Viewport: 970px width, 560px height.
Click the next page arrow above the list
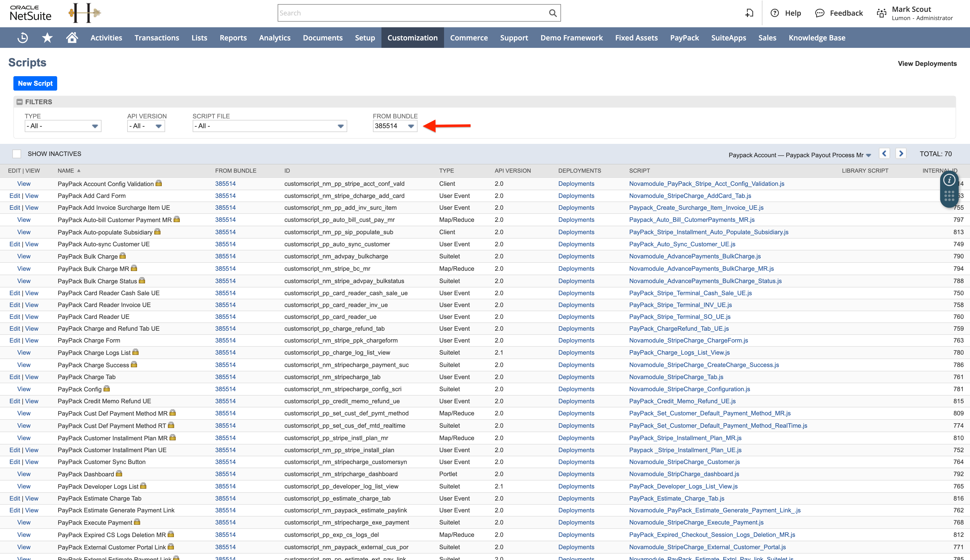point(901,153)
